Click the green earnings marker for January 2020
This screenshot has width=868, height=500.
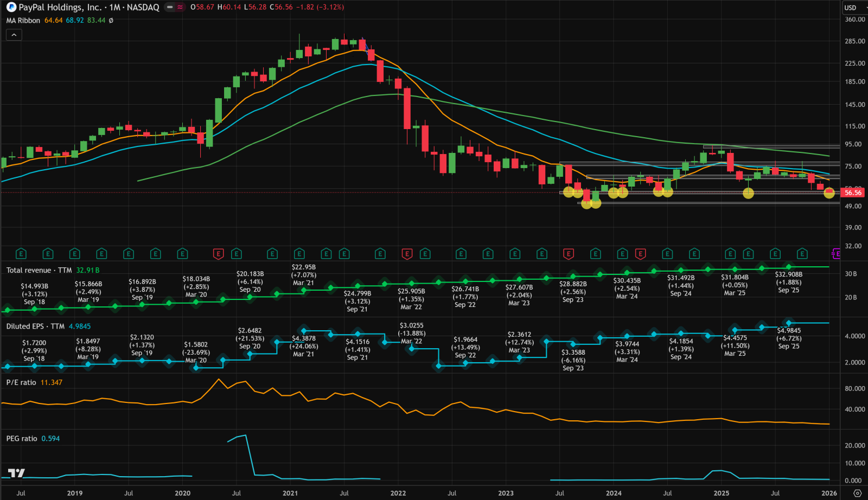182,254
